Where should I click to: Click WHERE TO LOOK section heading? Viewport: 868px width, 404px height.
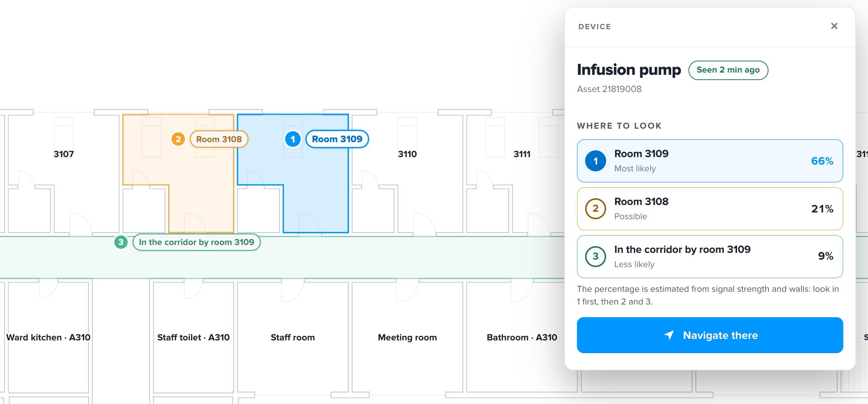click(x=619, y=126)
